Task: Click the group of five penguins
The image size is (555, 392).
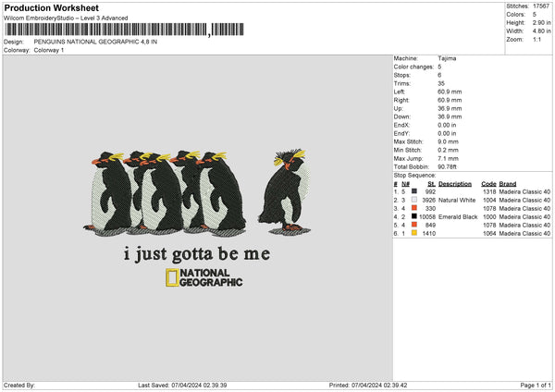Action: point(165,194)
